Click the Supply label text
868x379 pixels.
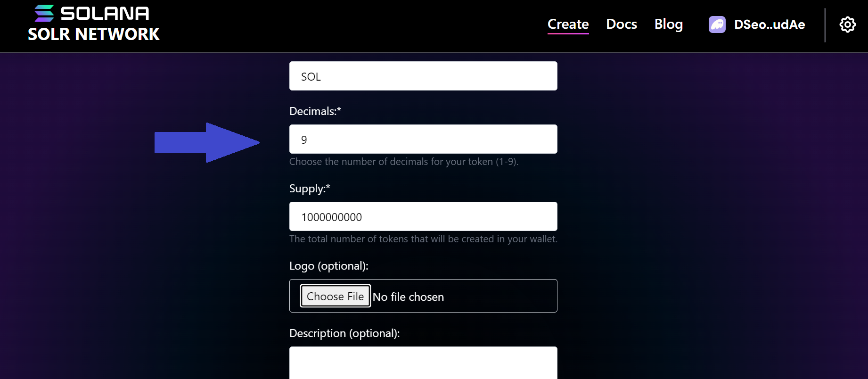pyautogui.click(x=309, y=188)
